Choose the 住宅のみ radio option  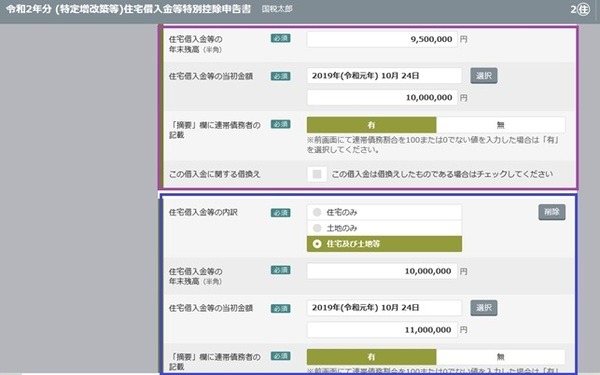click(384, 212)
